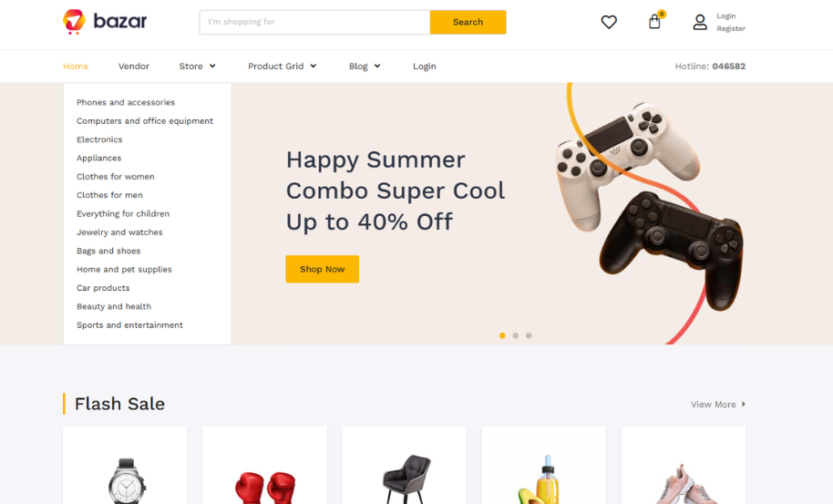Screen dimensions: 833x504
Task: Click the Shop Now button
Action: (323, 269)
